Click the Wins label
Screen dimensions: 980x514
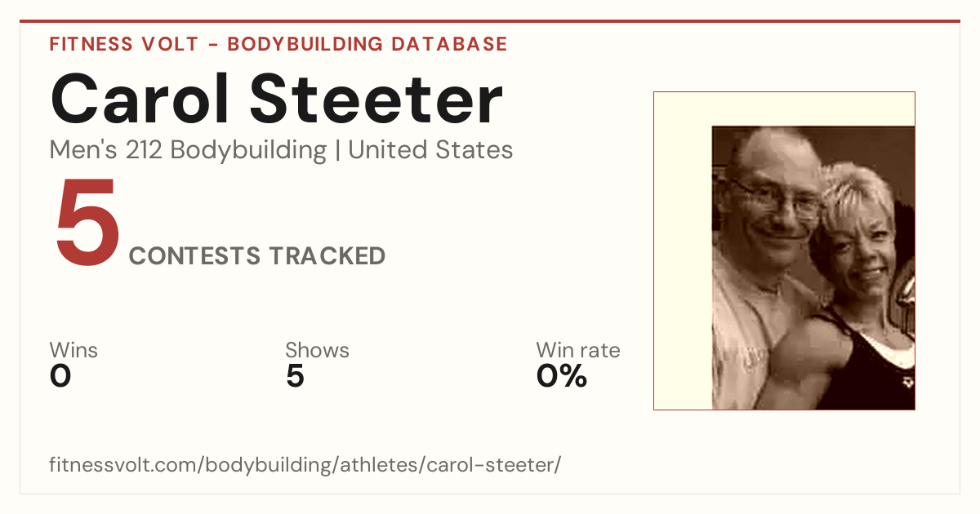[73, 350]
